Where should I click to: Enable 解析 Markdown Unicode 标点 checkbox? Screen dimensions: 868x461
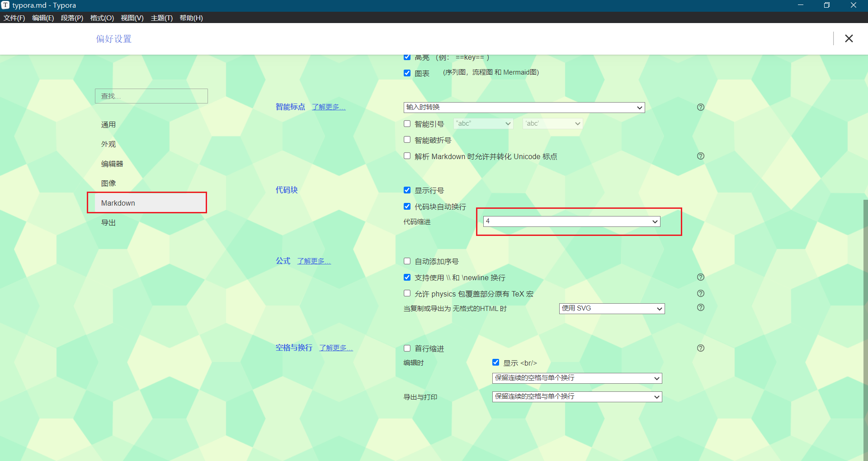(x=407, y=156)
